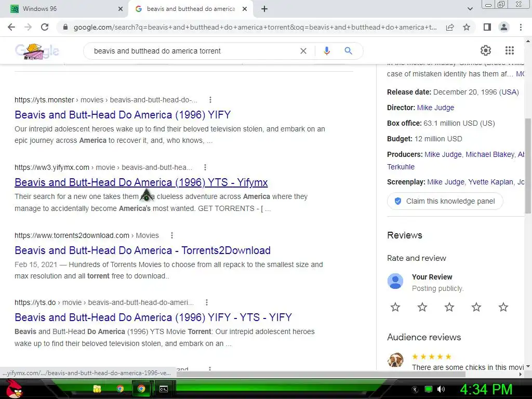532x399 pixels.
Task: Rate the movie three stars
Action: point(449,307)
